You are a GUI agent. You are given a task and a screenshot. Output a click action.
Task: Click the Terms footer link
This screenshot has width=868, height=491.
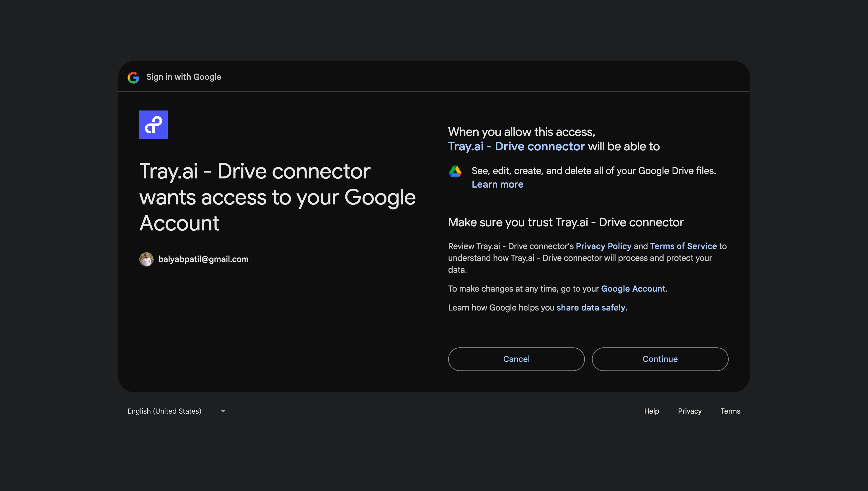(730, 411)
